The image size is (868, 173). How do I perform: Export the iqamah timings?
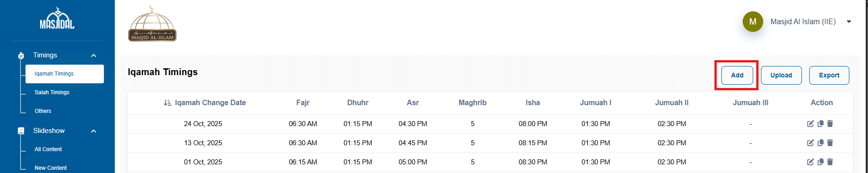click(x=829, y=75)
